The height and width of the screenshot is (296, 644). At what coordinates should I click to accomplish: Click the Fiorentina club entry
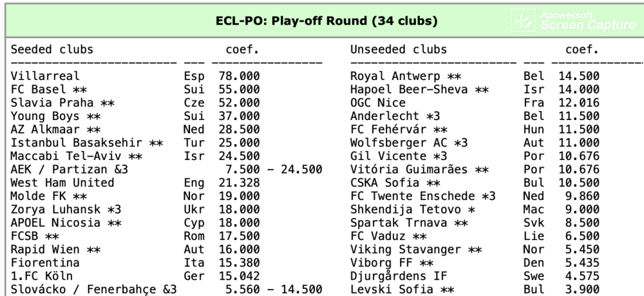coord(45,262)
